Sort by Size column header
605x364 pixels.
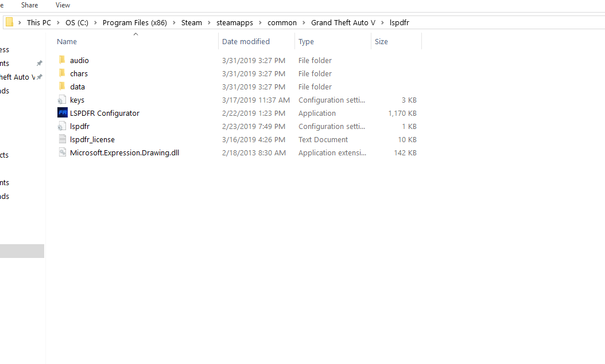coord(381,42)
